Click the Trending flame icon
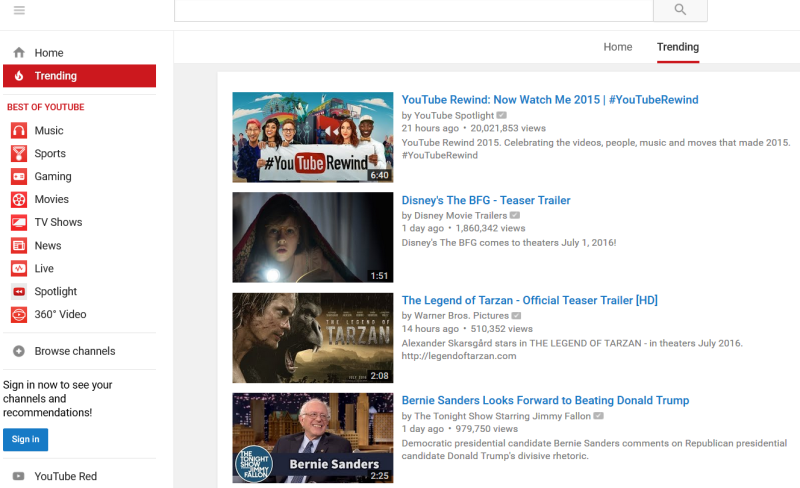This screenshot has height=488, width=800. pos(19,76)
